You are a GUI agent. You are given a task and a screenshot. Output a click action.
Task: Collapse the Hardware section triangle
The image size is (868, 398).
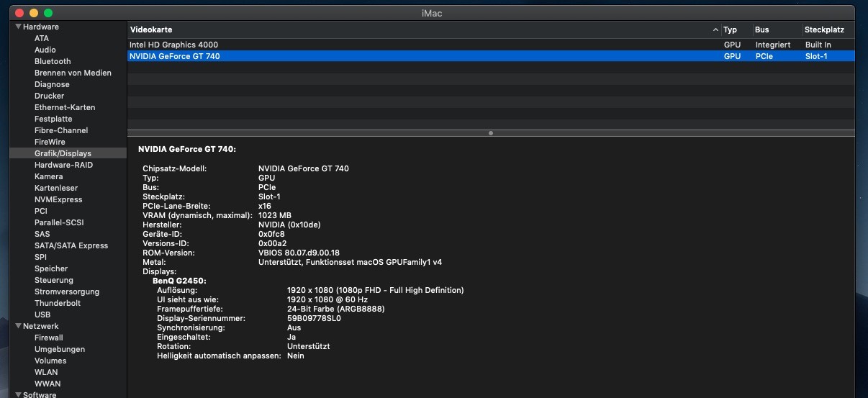[x=18, y=27]
